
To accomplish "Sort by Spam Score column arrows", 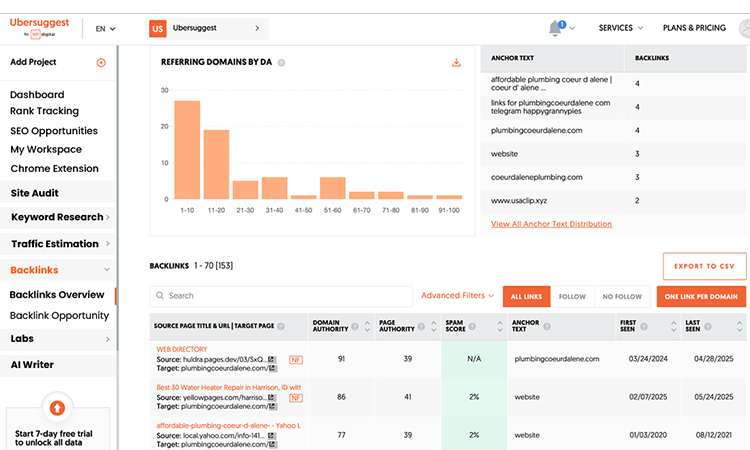I will click(x=500, y=326).
